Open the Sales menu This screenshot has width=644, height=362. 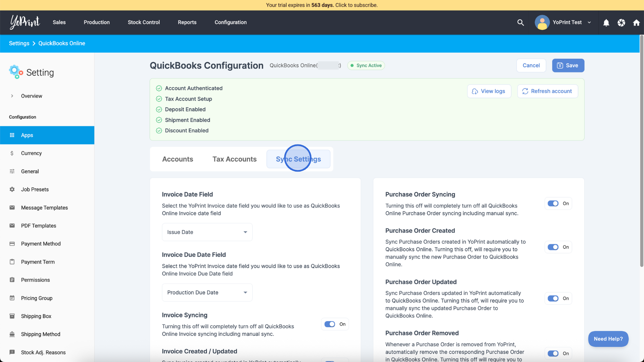(59, 22)
